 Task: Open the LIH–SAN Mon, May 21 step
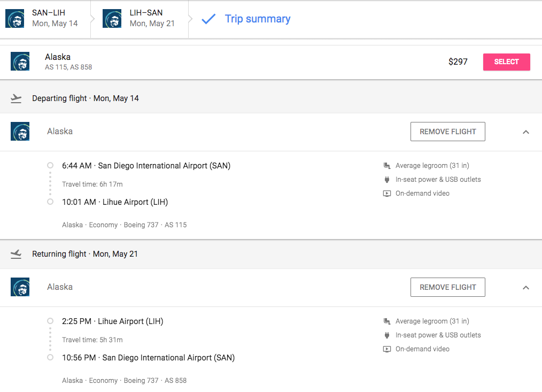[152, 19]
